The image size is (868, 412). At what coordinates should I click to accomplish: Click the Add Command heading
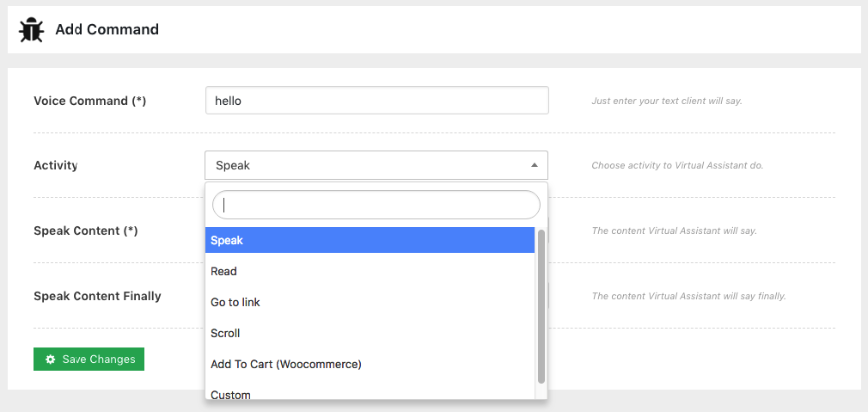click(107, 30)
